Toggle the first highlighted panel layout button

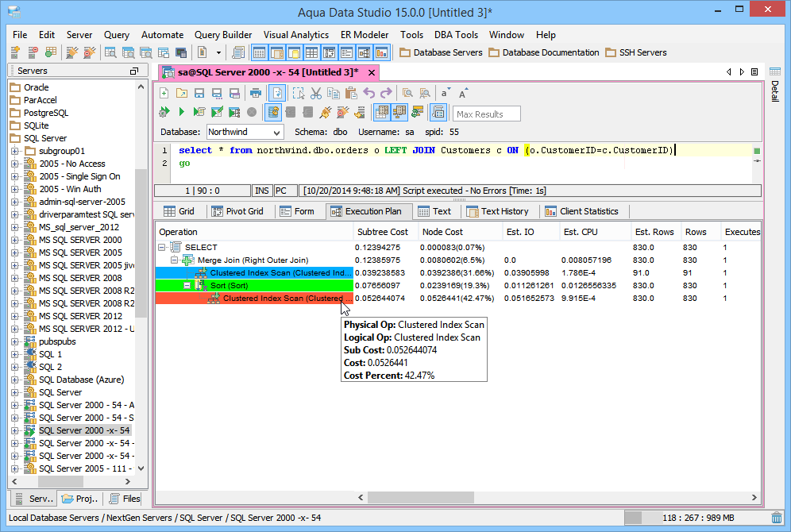[x=259, y=52]
